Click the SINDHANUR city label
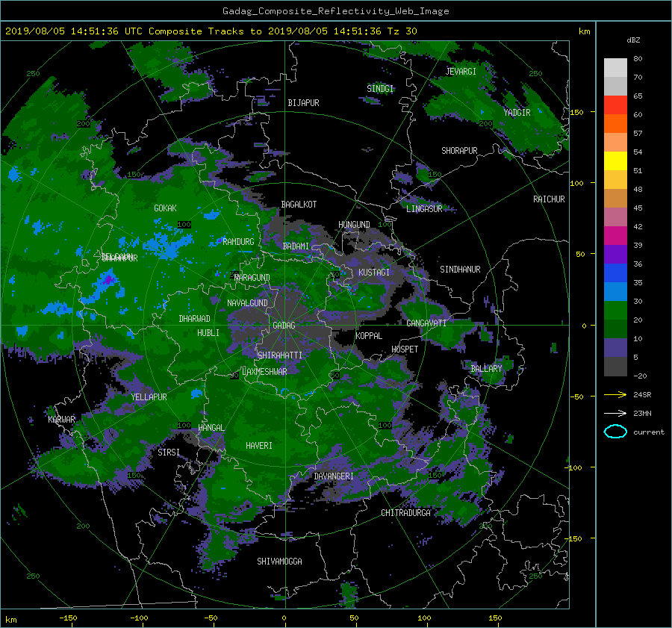The image size is (672, 628). pyautogui.click(x=460, y=270)
